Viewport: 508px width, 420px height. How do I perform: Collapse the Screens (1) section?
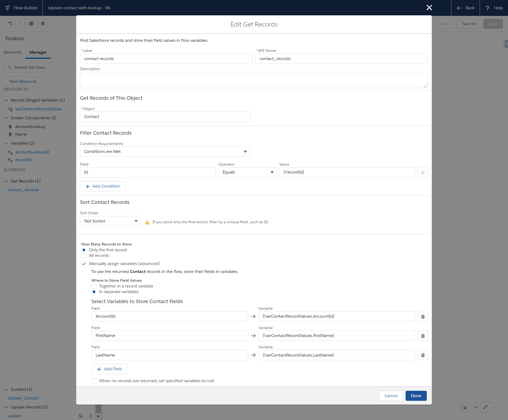click(x=6, y=390)
